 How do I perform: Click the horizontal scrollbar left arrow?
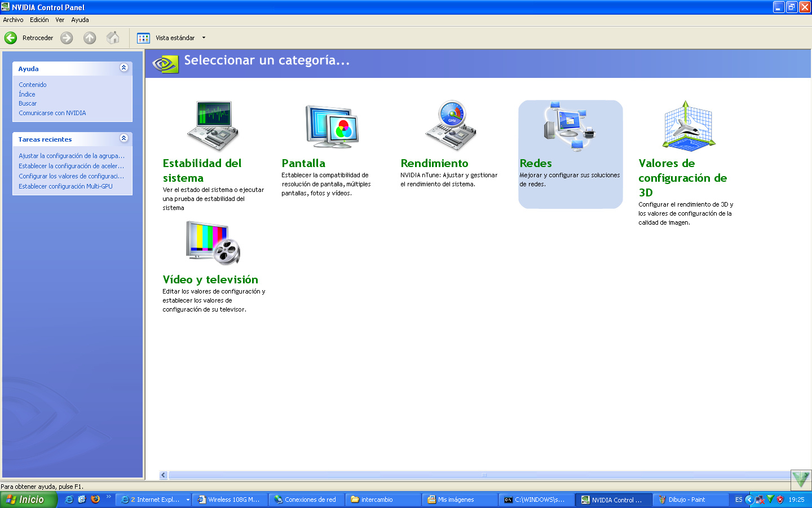[164, 475]
